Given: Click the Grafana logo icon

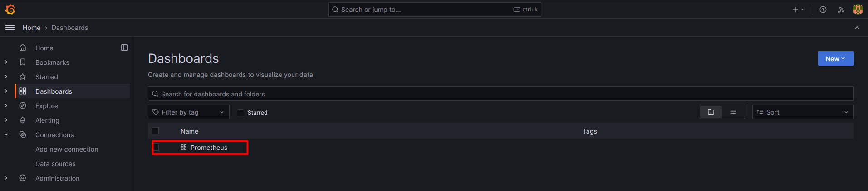Looking at the screenshot, I should [10, 10].
